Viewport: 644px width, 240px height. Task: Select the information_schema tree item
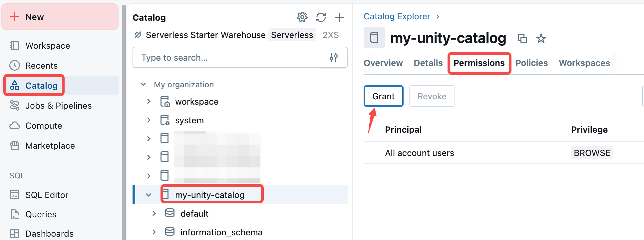coord(221,232)
